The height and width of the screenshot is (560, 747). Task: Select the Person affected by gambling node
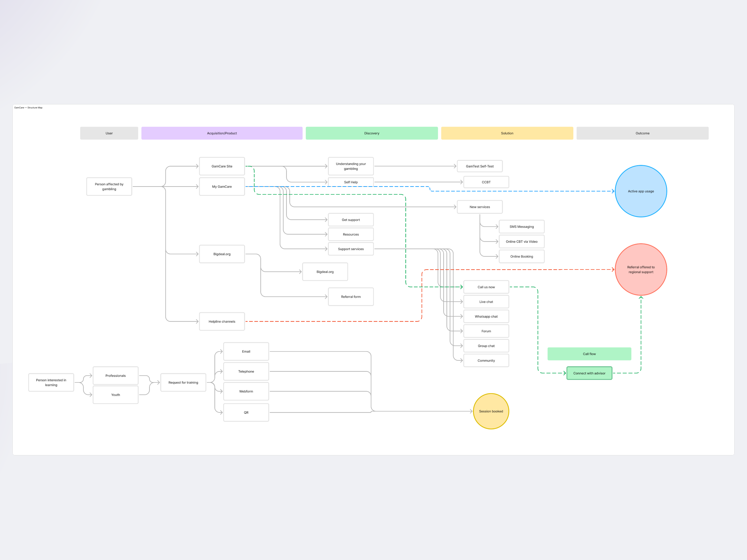coord(109,186)
